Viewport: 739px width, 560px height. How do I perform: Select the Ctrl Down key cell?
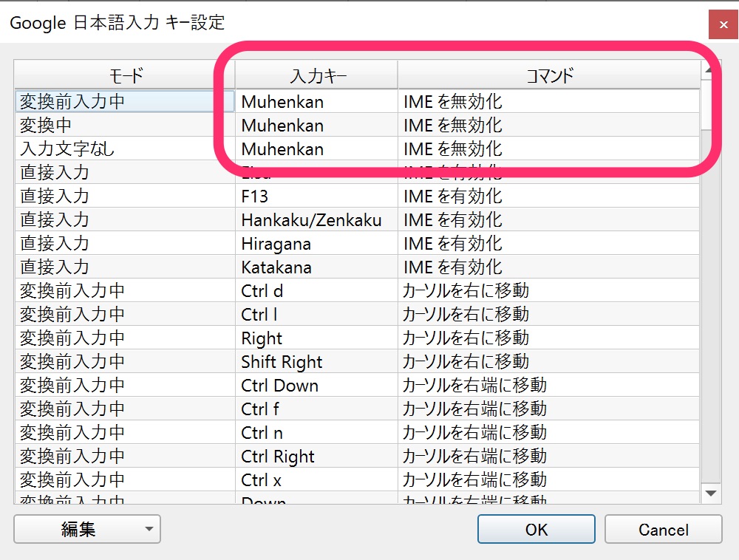coord(317,385)
